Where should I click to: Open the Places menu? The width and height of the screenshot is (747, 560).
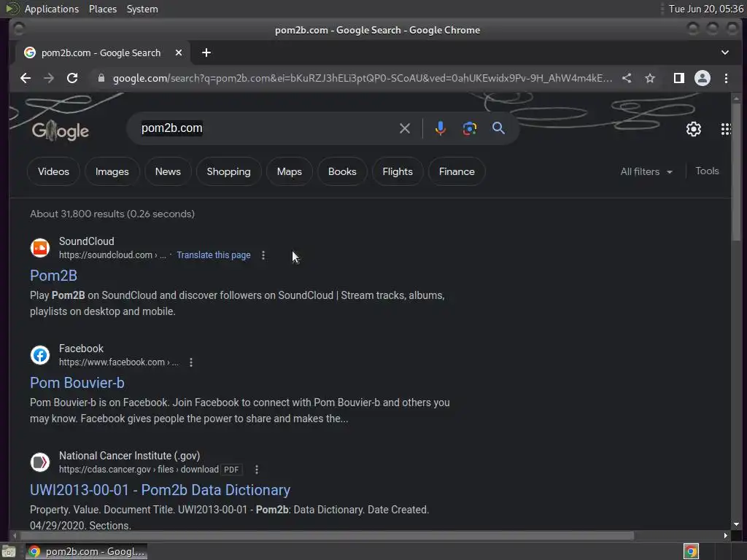(102, 9)
